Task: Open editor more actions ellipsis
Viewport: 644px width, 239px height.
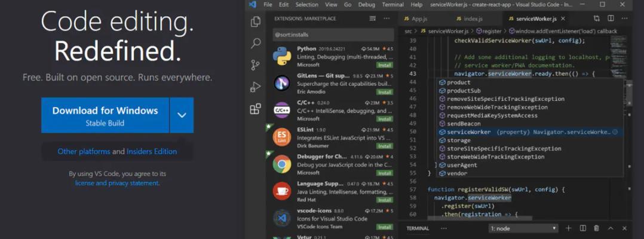Action: [624, 19]
